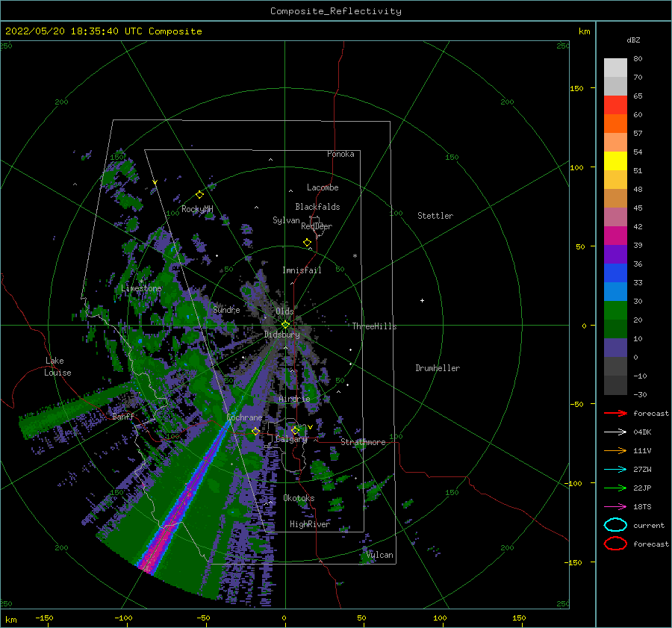
Task: Select the Limestone label
Action: [141, 288]
